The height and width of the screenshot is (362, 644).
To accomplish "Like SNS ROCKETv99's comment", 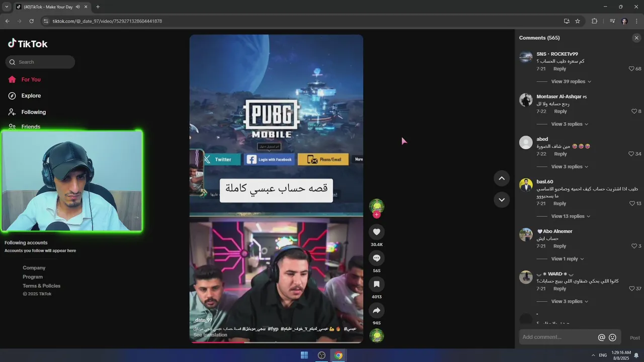I will (631, 69).
